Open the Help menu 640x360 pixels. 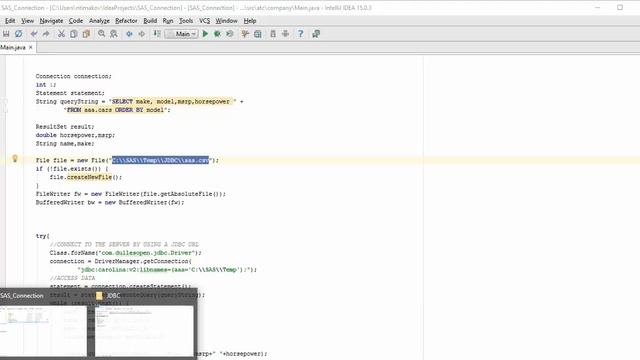(x=250, y=21)
